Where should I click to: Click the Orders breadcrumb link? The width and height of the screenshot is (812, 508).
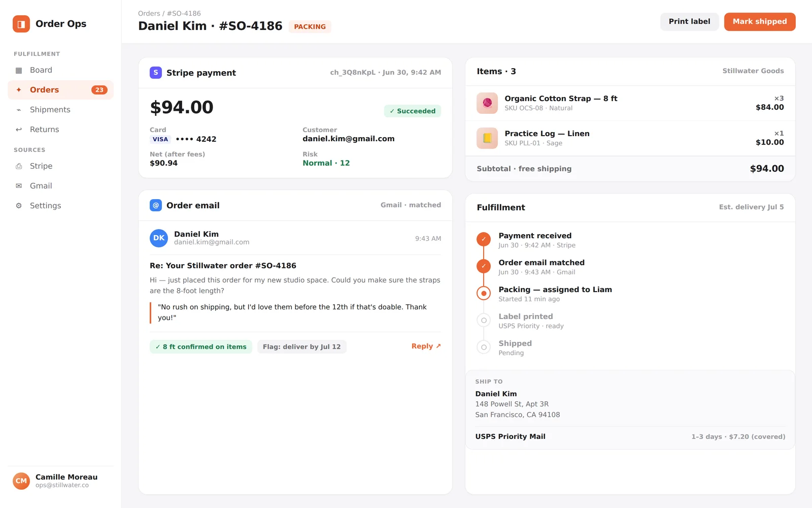pos(149,13)
